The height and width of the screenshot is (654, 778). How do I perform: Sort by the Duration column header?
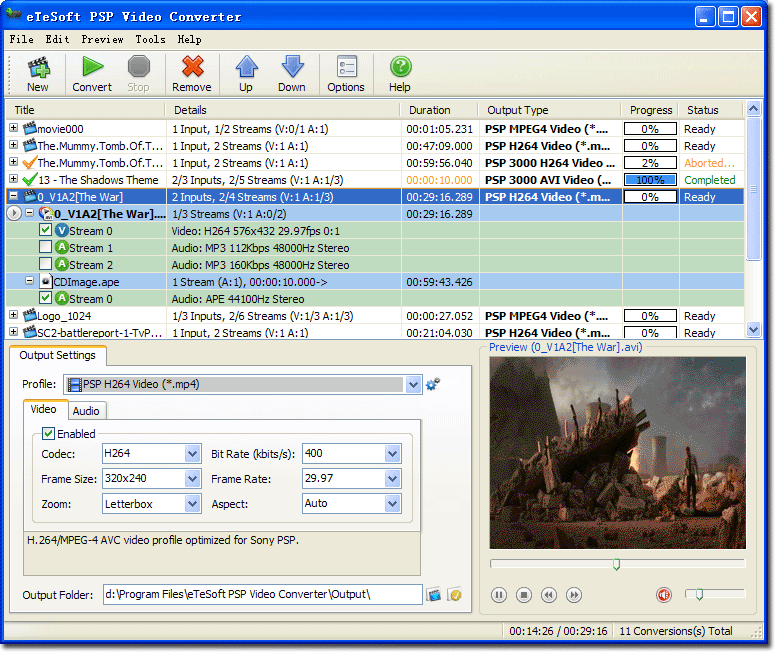(x=439, y=110)
